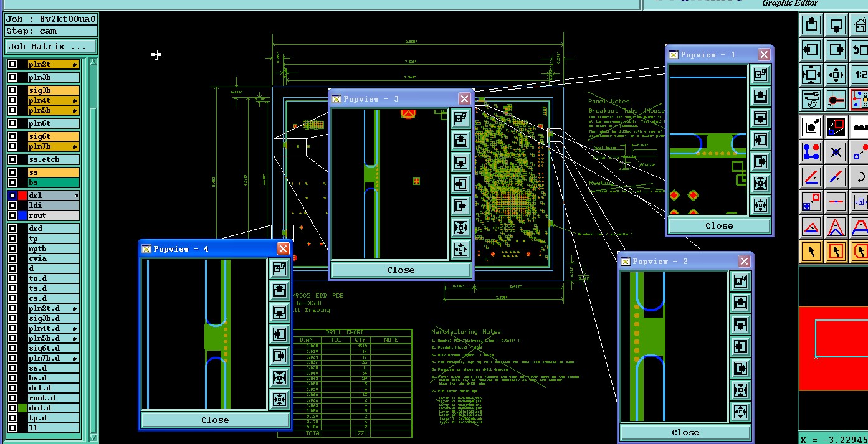Toggle checkbox for layer rout
868x444 pixels.
(x=12, y=215)
